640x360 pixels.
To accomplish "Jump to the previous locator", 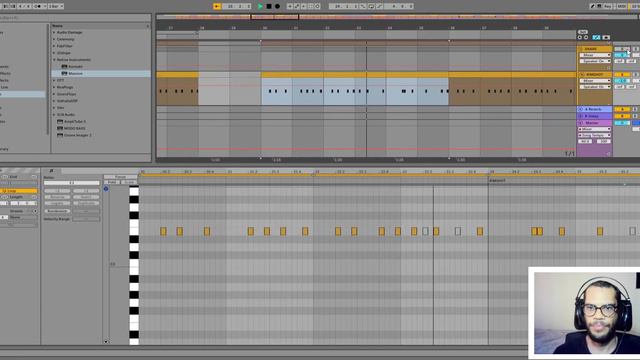I will coord(580,37).
